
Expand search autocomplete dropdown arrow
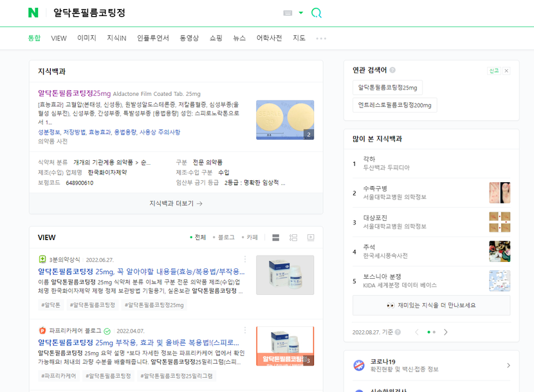(300, 13)
